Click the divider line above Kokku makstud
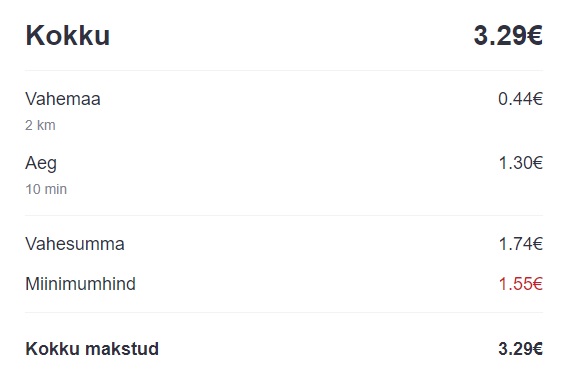Image resolution: width=569 pixels, height=376 pixels. pos(284,312)
